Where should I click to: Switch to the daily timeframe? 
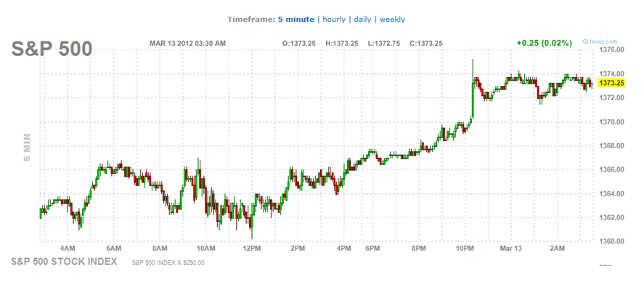[x=362, y=20]
